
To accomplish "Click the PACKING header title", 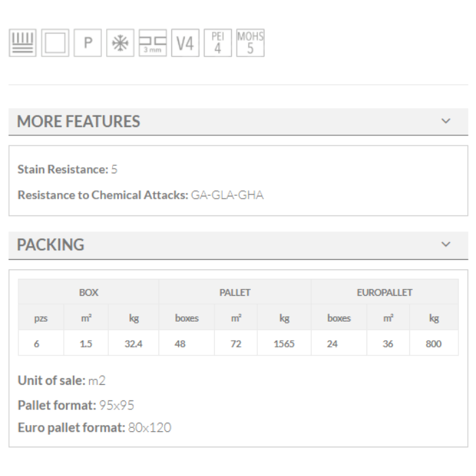I will click(x=50, y=245).
